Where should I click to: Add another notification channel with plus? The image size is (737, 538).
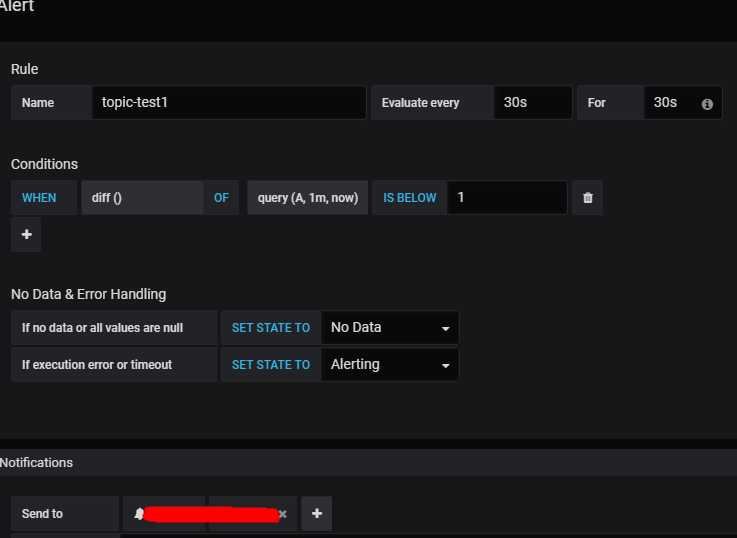pyautogui.click(x=317, y=514)
